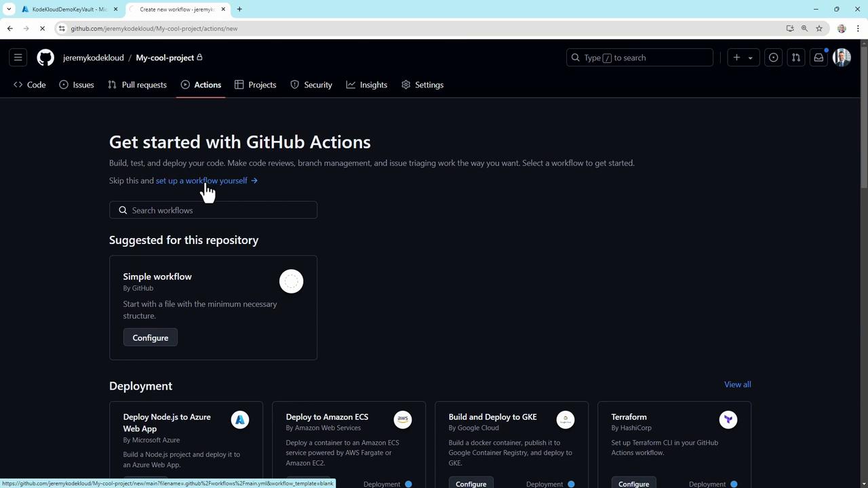Screen dimensions: 868x488
Task: Expand the Create new plus dropdown
Action: click(x=743, y=58)
